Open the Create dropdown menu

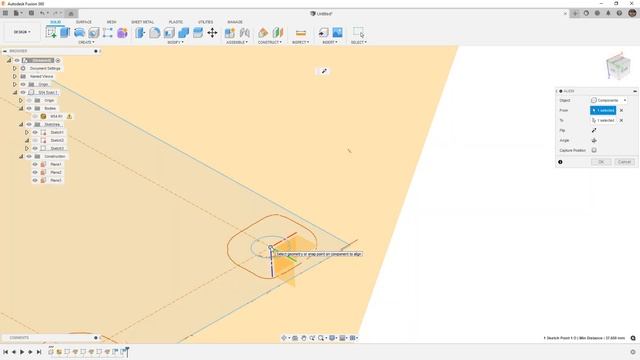pos(86,42)
